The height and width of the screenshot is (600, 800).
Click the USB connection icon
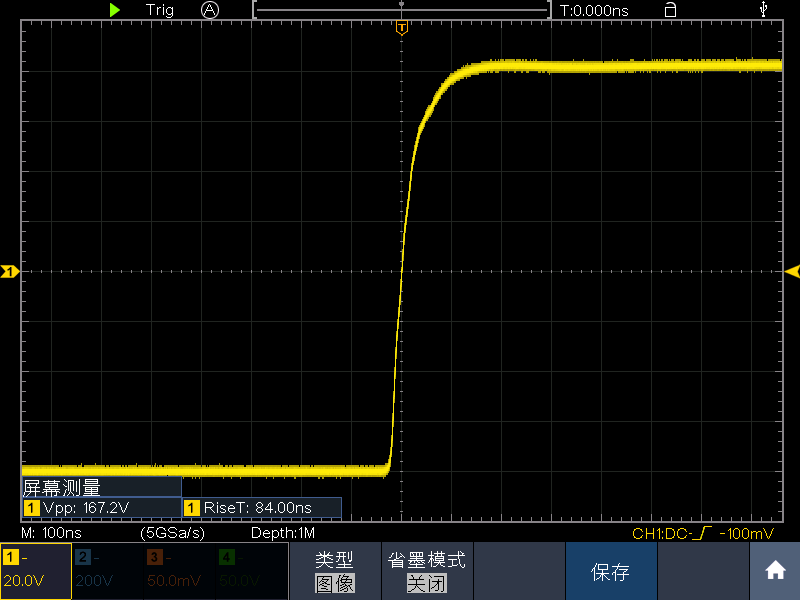pos(765,10)
